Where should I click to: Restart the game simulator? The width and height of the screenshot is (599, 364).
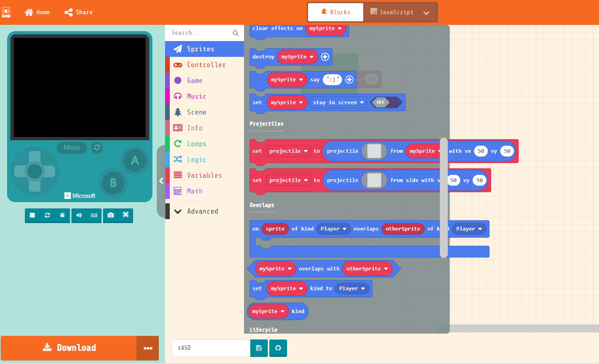[x=47, y=215]
